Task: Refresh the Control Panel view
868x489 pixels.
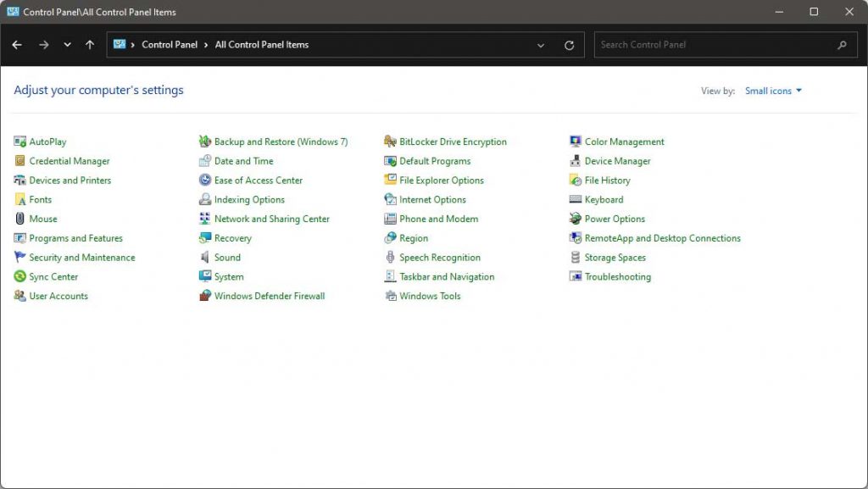Action: point(569,46)
